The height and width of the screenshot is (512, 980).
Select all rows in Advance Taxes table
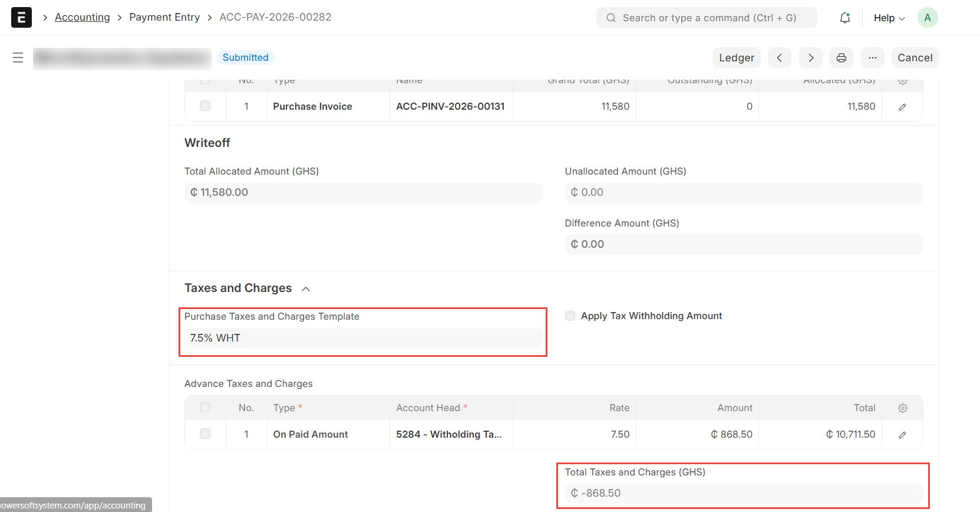tap(205, 408)
